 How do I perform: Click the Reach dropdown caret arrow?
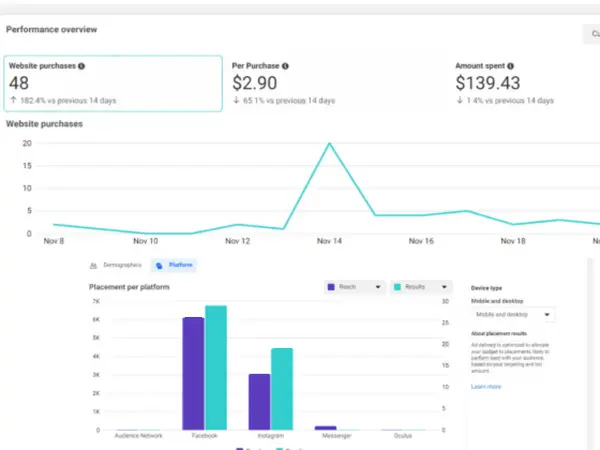(x=378, y=287)
